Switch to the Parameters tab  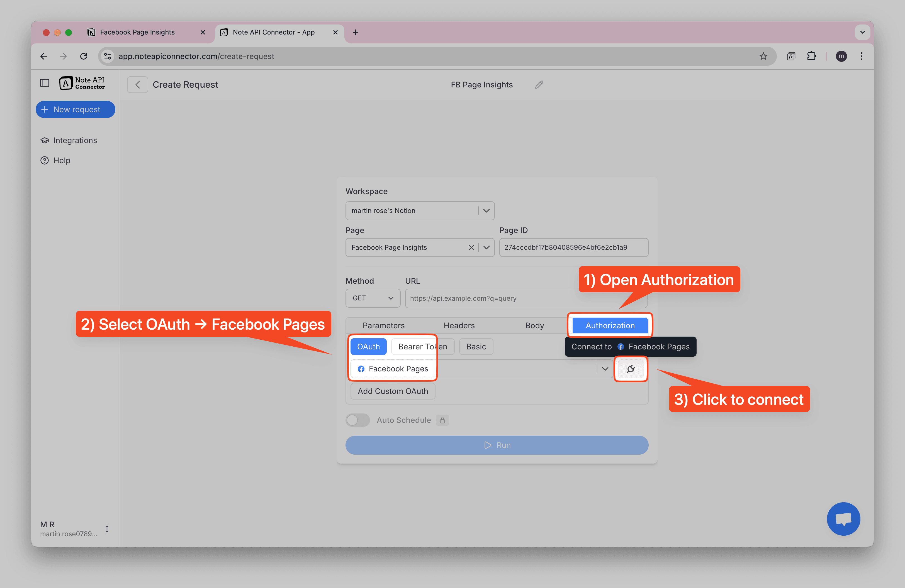(383, 325)
